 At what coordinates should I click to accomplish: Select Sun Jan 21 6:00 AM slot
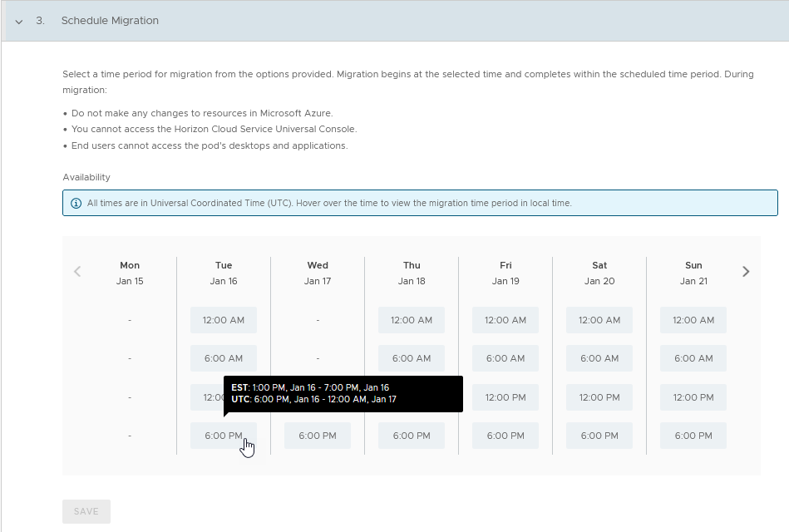(693, 358)
